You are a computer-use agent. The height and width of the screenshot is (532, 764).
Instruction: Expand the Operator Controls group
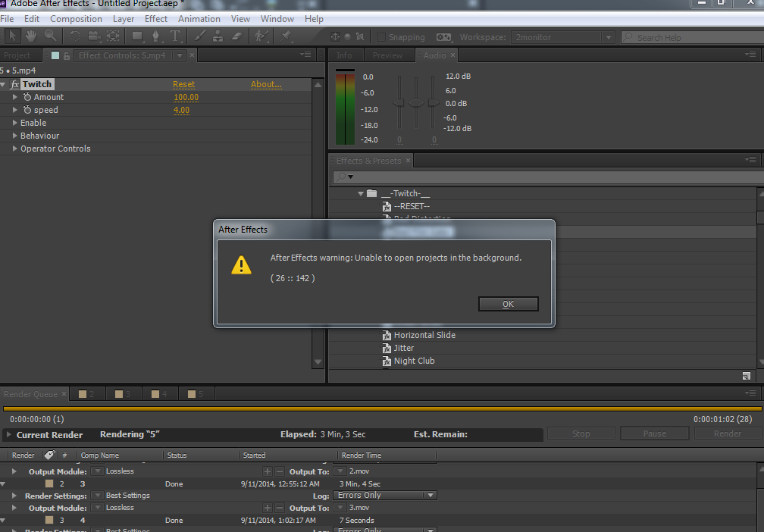[15, 149]
